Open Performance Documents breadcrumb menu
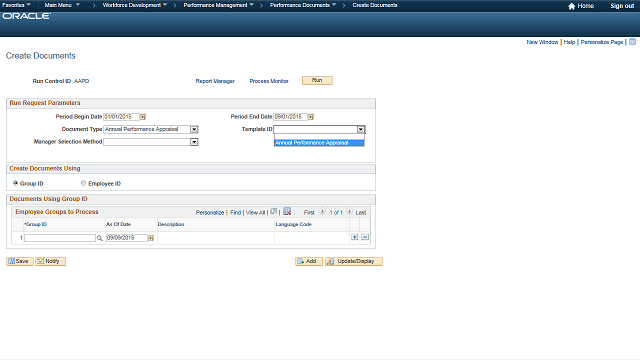The width and height of the screenshot is (640, 360). [303, 5]
